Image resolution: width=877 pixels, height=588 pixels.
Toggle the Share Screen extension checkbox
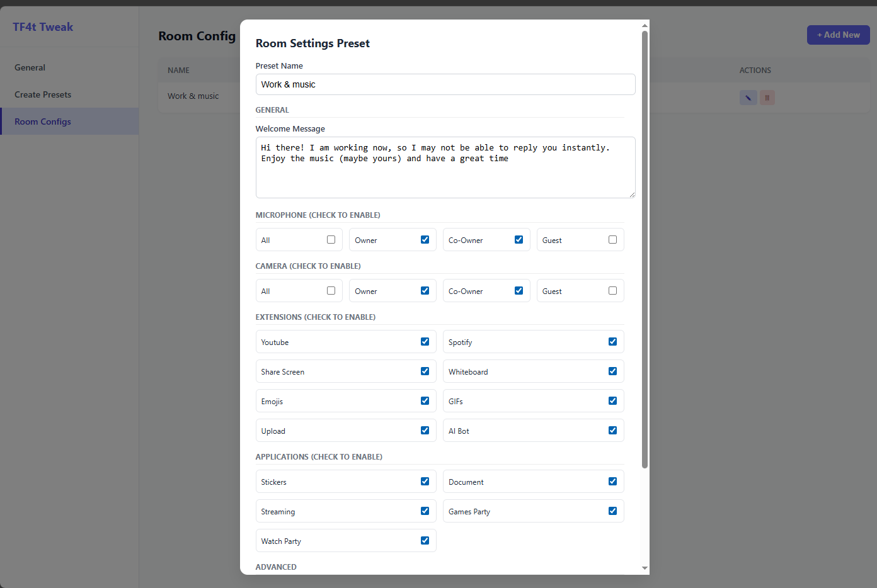click(x=425, y=371)
